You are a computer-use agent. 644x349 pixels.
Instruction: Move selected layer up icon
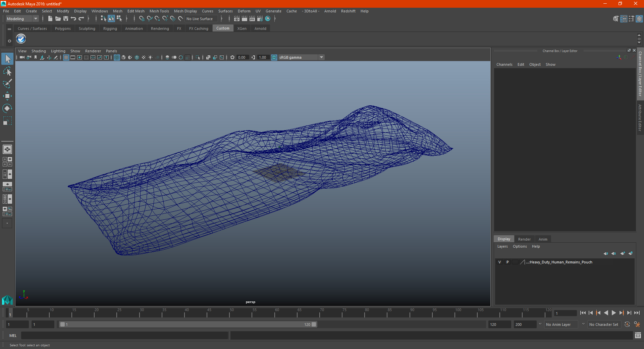click(x=606, y=253)
